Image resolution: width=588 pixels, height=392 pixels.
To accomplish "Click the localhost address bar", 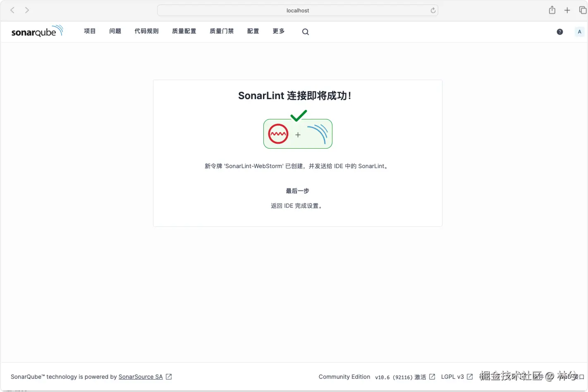I will (x=298, y=10).
